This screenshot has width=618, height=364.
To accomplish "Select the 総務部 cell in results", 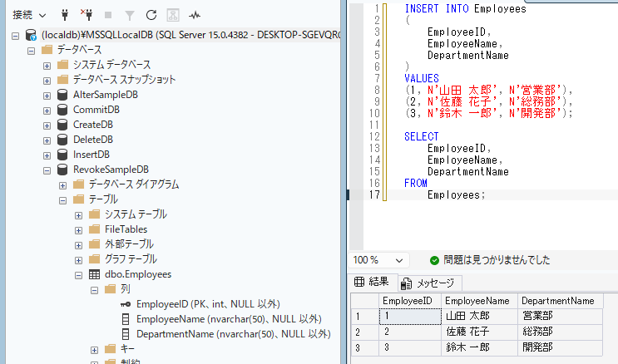I will pos(560,332).
